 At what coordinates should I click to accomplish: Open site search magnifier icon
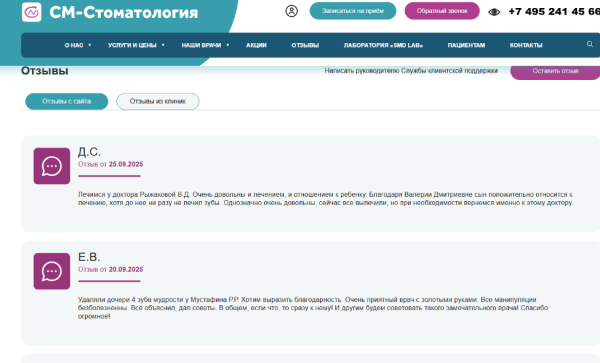click(590, 44)
